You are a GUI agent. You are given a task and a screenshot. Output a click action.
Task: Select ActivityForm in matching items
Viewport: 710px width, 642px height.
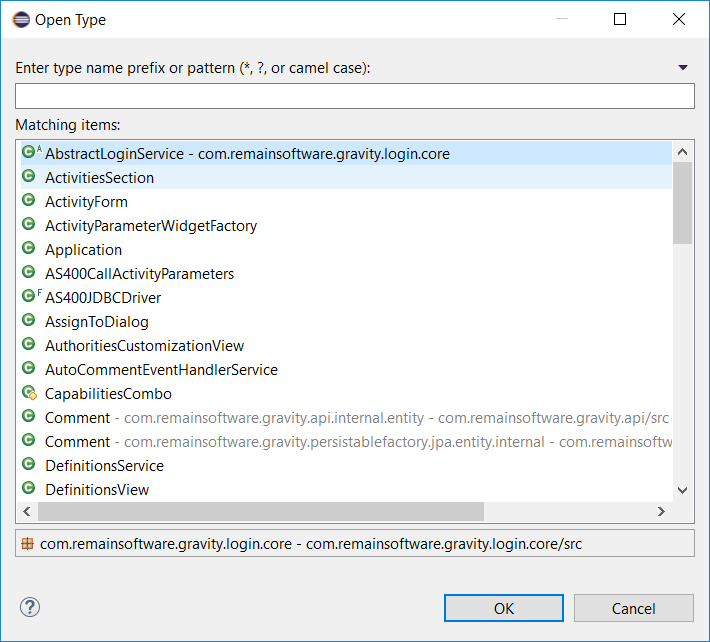click(x=86, y=202)
